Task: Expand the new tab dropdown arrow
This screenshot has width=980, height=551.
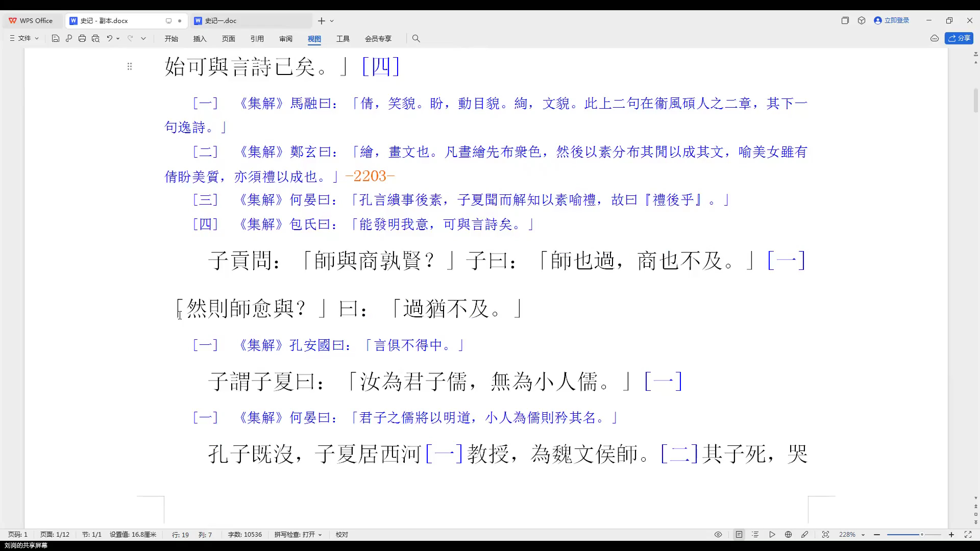Action: tap(332, 21)
